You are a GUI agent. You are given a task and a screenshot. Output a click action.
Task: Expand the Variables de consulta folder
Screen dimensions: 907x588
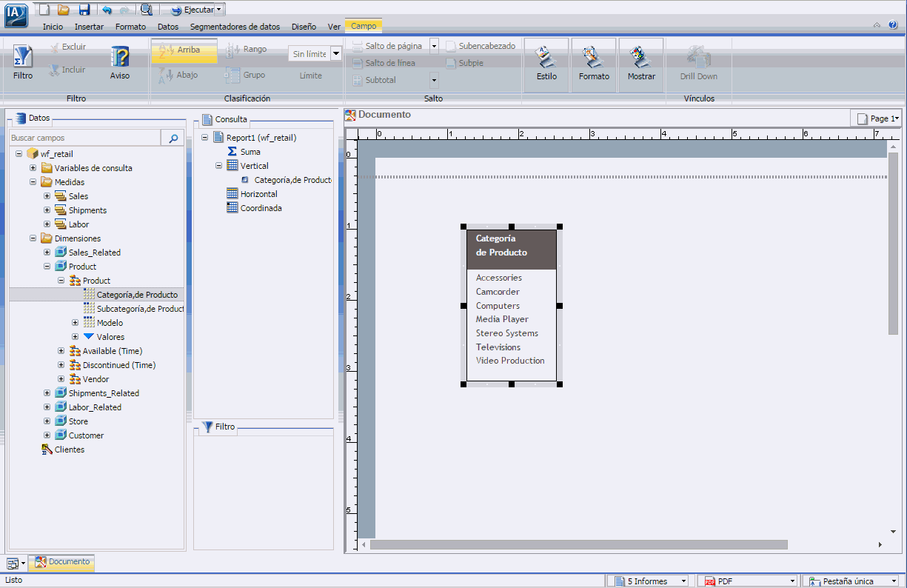33,168
